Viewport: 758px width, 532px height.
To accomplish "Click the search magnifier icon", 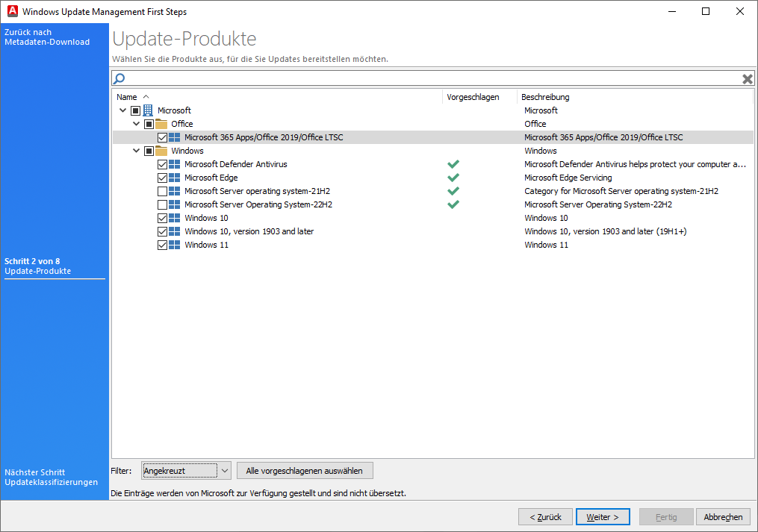I will 119,78.
